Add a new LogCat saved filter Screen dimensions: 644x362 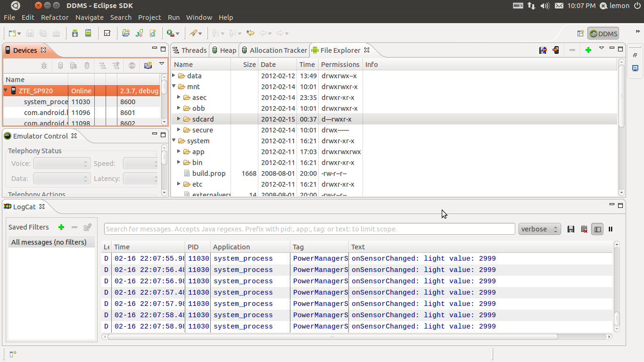coord(61,227)
